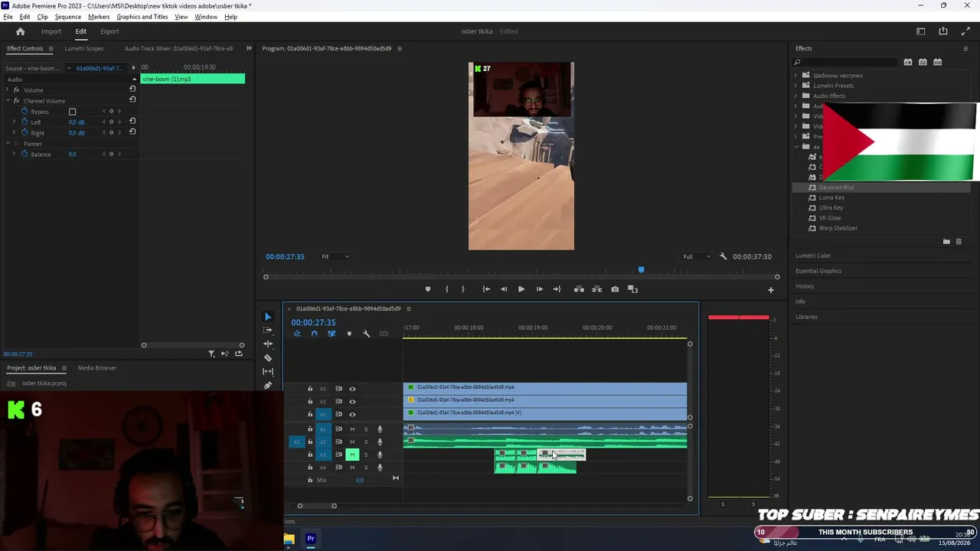Activate the Pen tool
Viewport: 980px width, 551px height.
tap(267, 385)
